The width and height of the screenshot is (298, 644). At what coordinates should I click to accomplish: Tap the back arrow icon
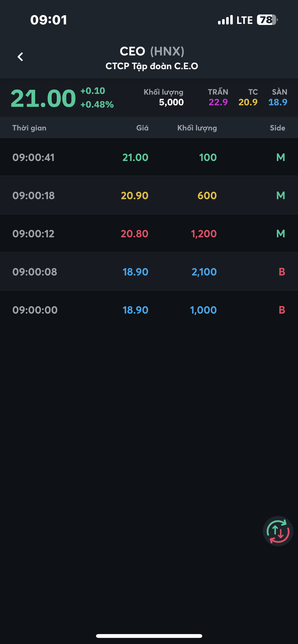click(20, 57)
